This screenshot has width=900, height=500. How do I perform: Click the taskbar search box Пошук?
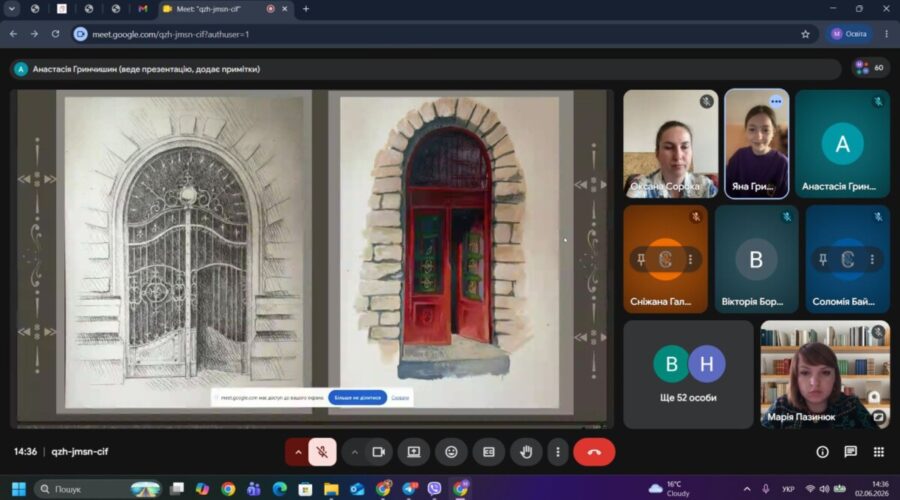pyautogui.click(x=98, y=489)
